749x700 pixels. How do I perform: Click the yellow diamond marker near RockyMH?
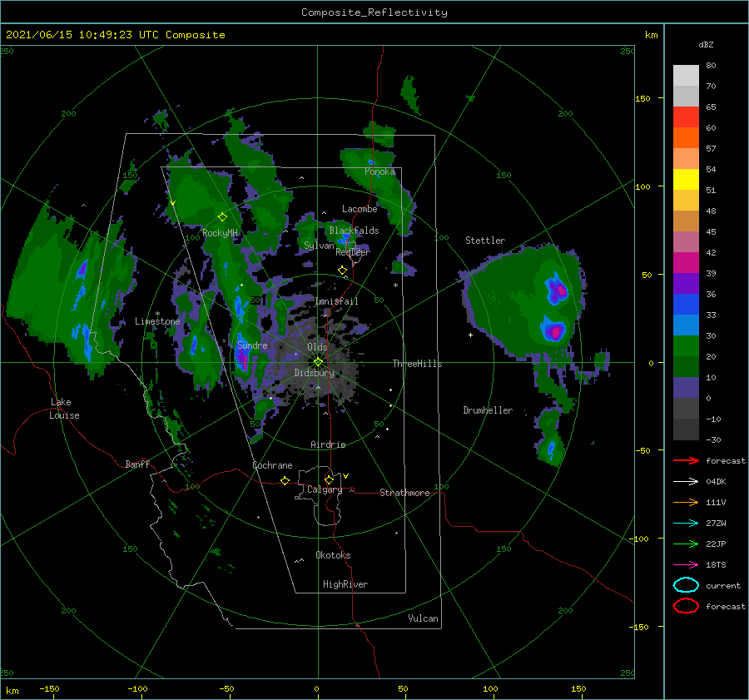222,217
